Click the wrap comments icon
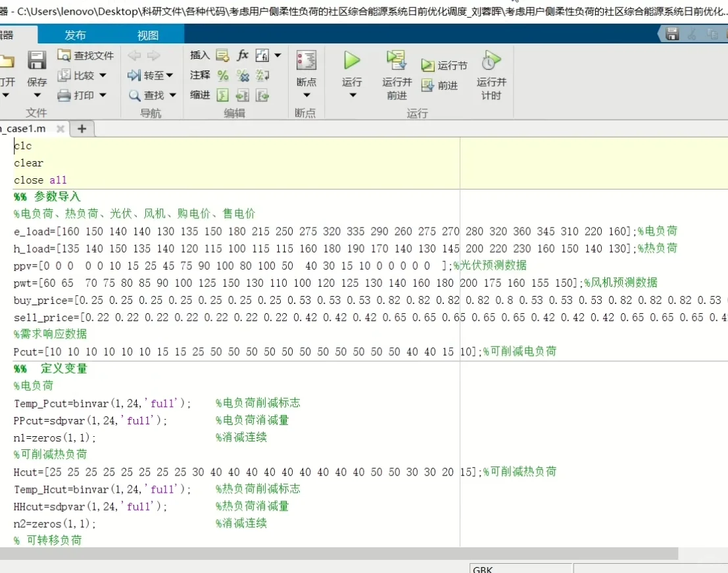Image resolution: width=728 pixels, height=573 pixels. 263,75
